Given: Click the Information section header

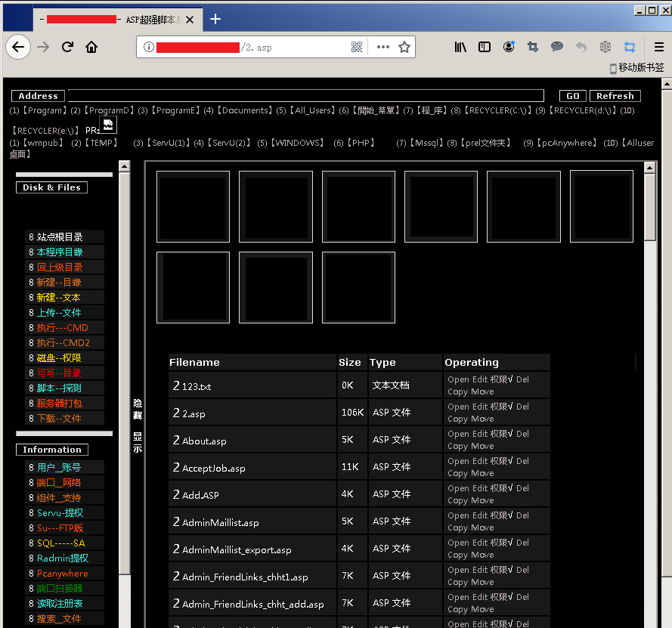Looking at the screenshot, I should click(52, 450).
